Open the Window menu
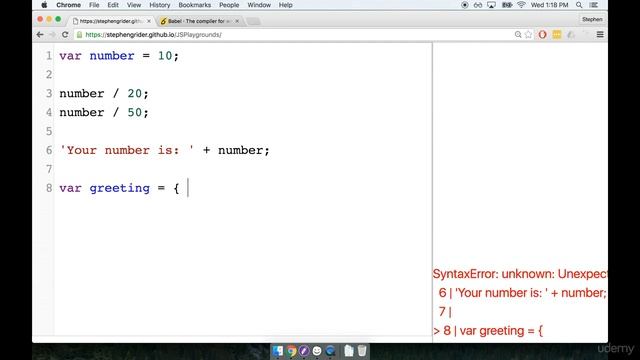Viewport: 640px width, 360px height. (259, 5)
